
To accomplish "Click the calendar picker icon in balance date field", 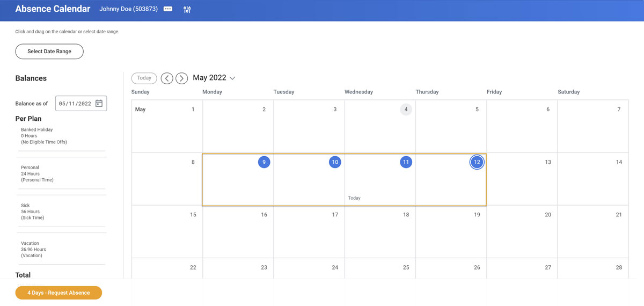I will click(x=99, y=104).
